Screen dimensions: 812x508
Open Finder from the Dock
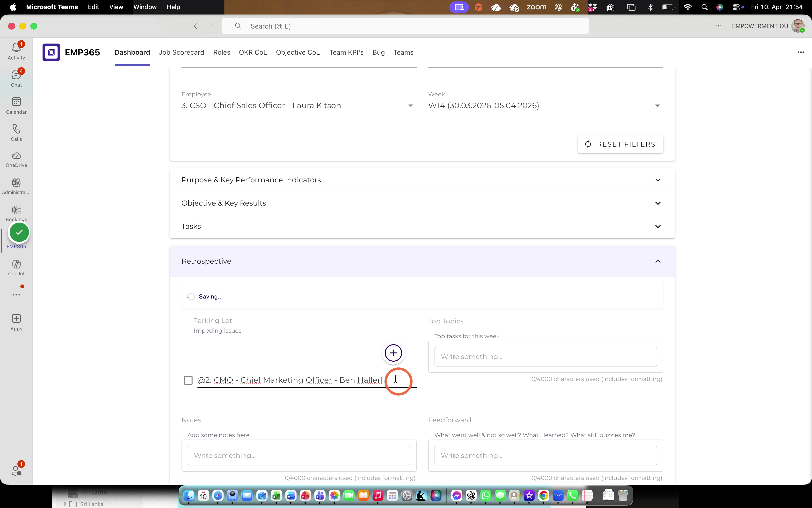coord(189,495)
